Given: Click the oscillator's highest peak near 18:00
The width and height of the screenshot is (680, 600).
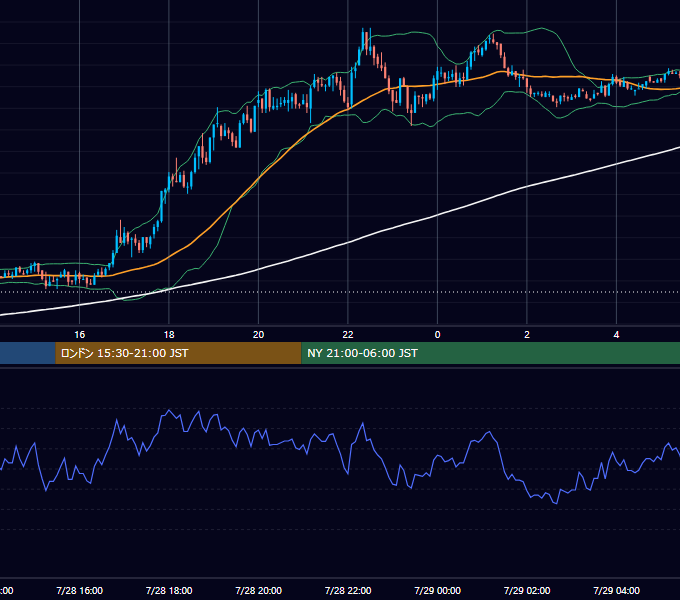Looking at the screenshot, I should click(169, 410).
